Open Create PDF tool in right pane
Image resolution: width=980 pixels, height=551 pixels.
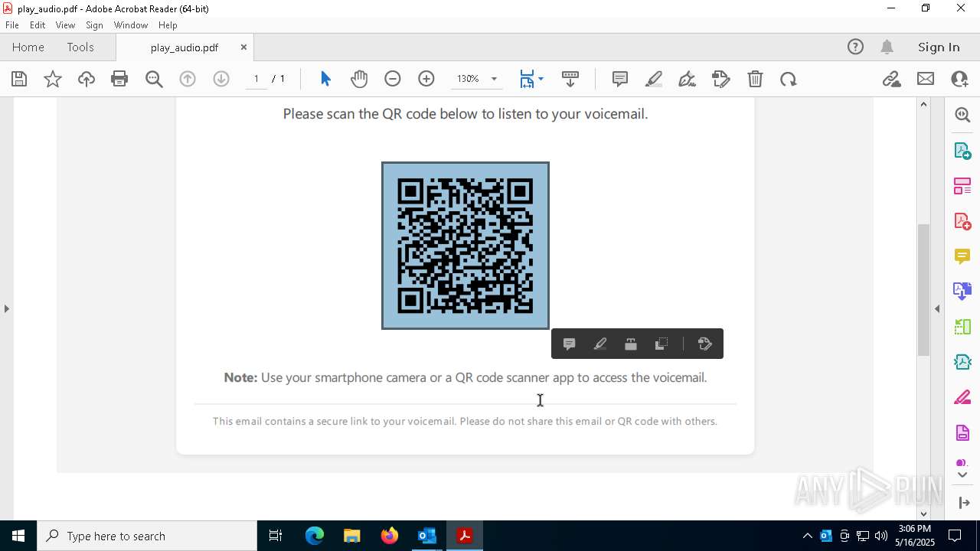click(x=962, y=221)
